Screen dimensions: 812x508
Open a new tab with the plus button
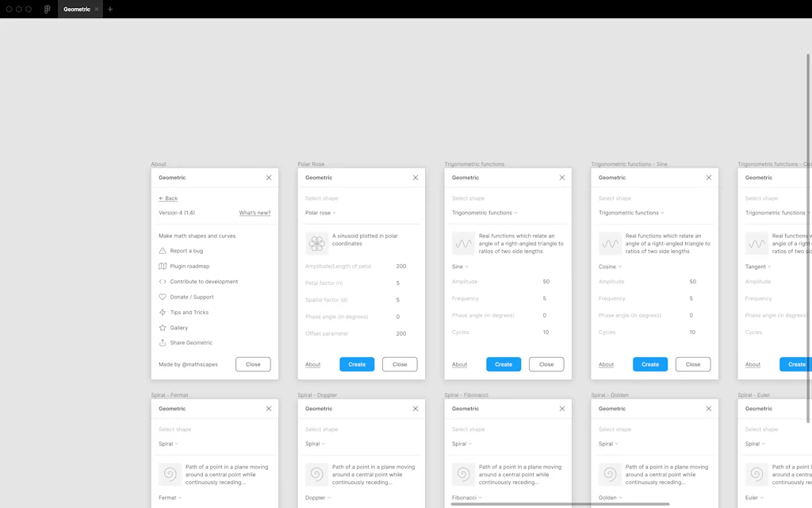[x=109, y=9]
